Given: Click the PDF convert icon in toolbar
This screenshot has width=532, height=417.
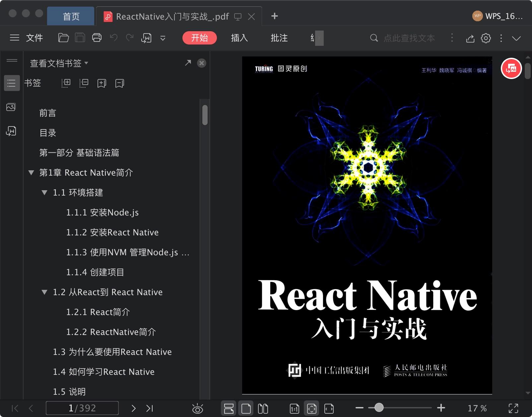Looking at the screenshot, I should tap(146, 38).
